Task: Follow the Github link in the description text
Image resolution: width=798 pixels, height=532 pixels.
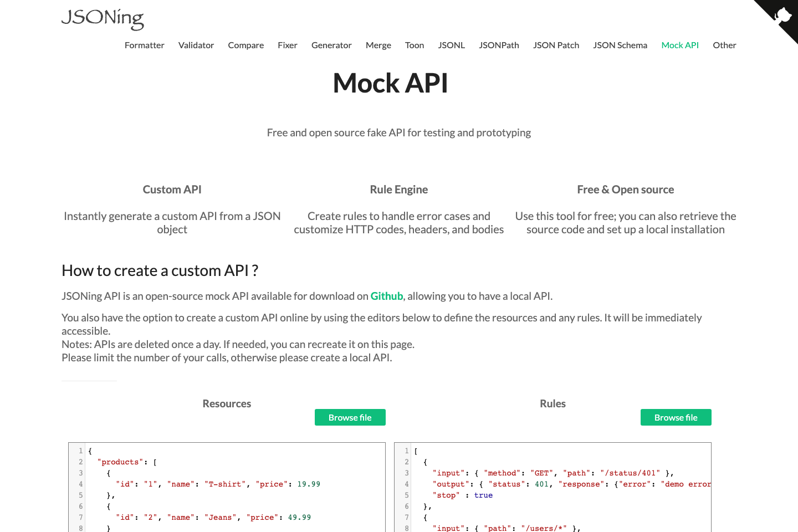Action: 386,296
